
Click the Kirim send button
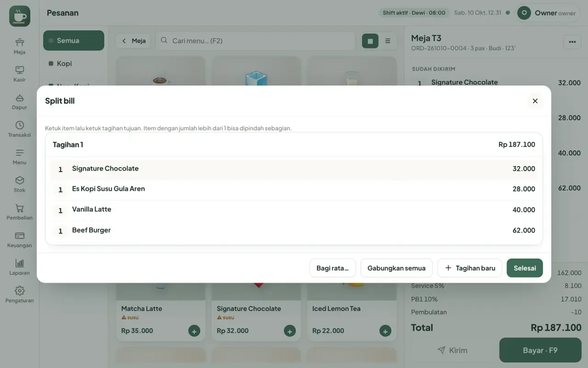point(452,351)
